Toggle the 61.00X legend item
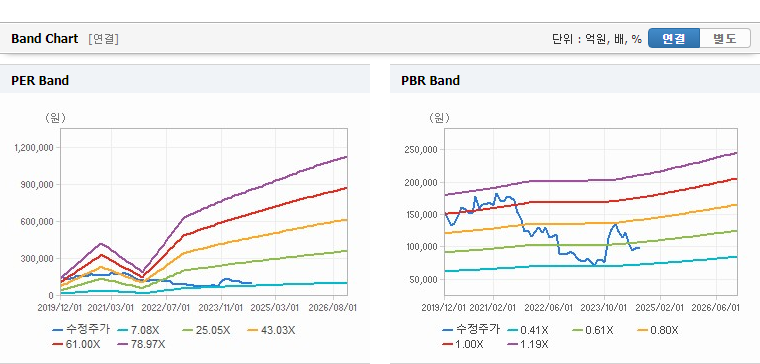Viewport: 760px width, 364px height. pos(77,344)
